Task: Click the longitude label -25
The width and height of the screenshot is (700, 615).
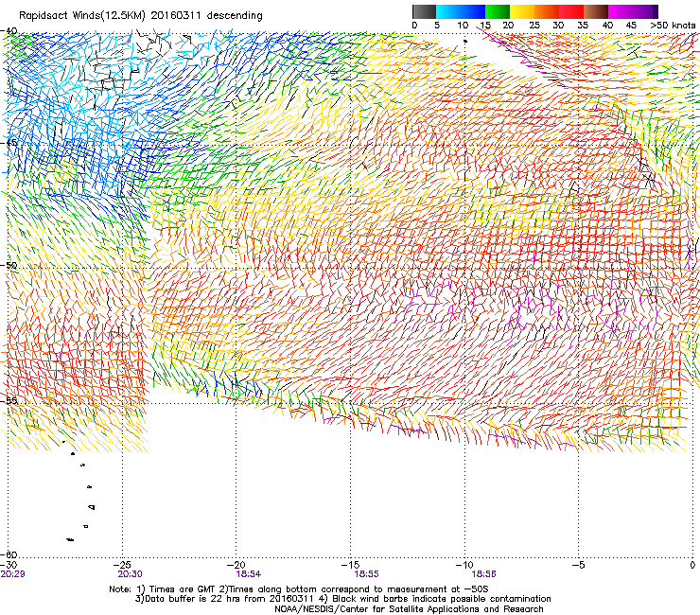Action: (122, 566)
